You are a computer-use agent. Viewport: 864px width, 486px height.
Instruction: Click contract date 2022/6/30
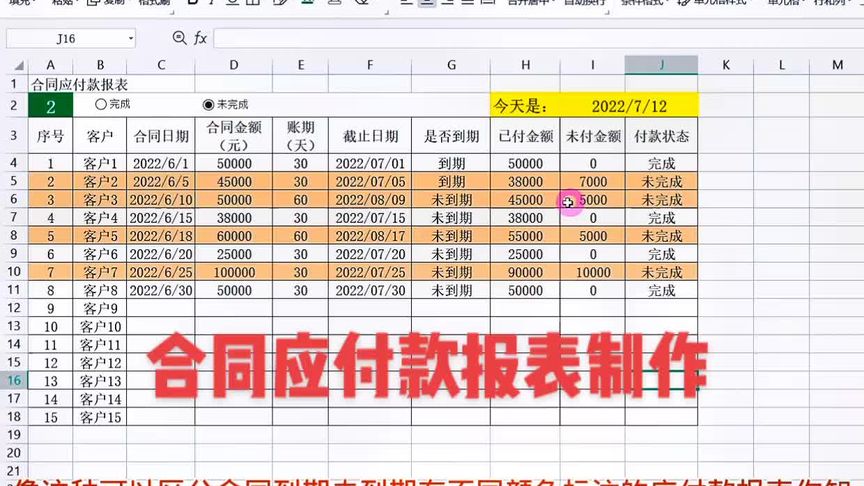point(161,291)
